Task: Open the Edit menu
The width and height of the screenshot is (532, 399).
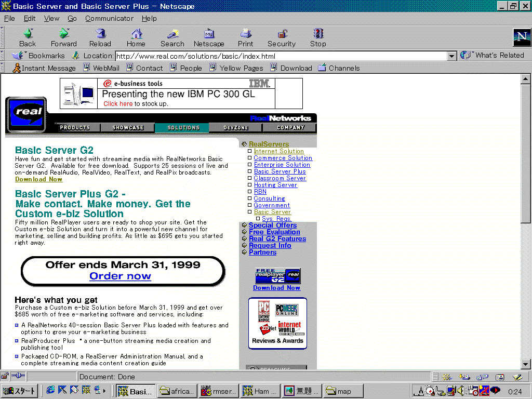Action: click(x=30, y=18)
